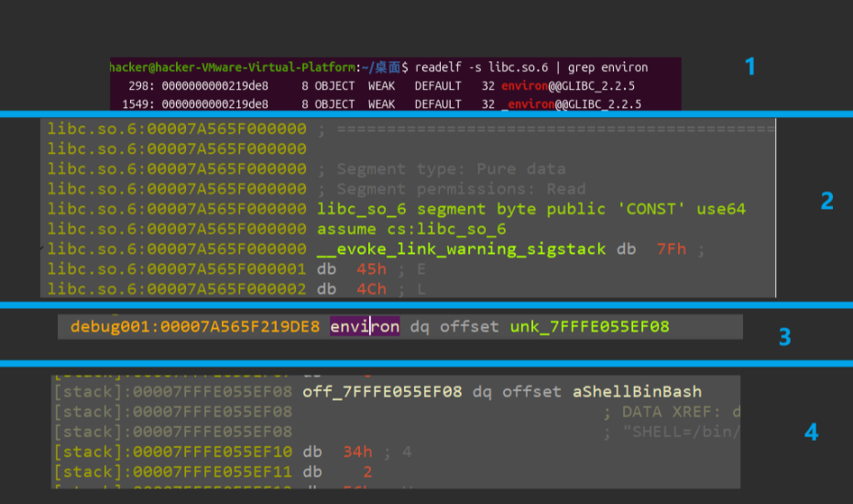Click the highlighted environ symbol in disassembly
This screenshot has width=853, height=504.
(x=365, y=326)
